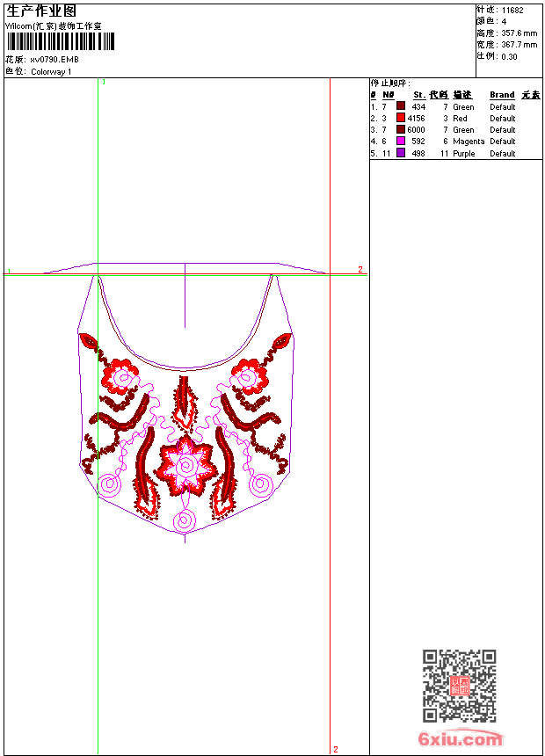Click the 'Purple' description in row 5
Image resolution: width=545 pixels, height=756 pixels.
[464, 154]
